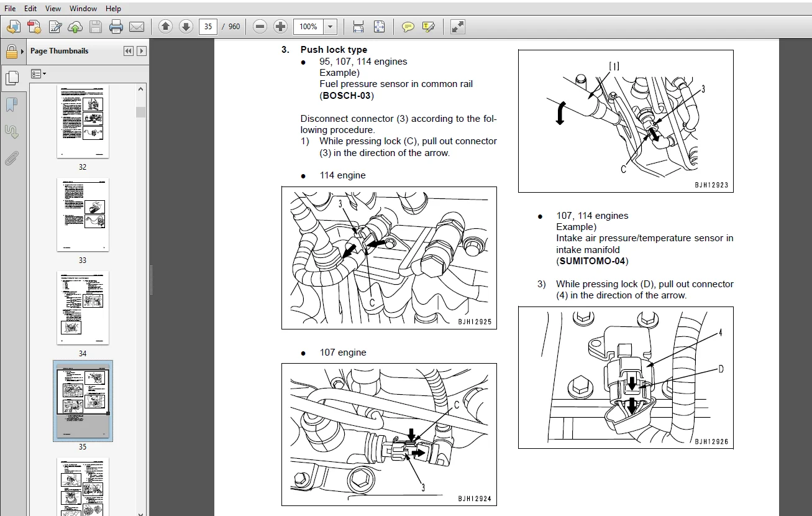The image size is (812, 516).
Task: Click text '107, 114 engines'
Action: point(592,216)
